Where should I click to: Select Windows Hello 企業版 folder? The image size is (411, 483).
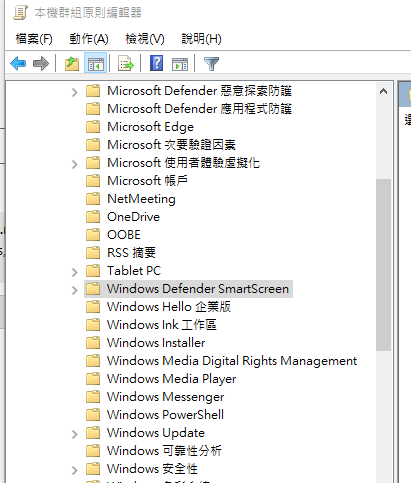(x=169, y=307)
